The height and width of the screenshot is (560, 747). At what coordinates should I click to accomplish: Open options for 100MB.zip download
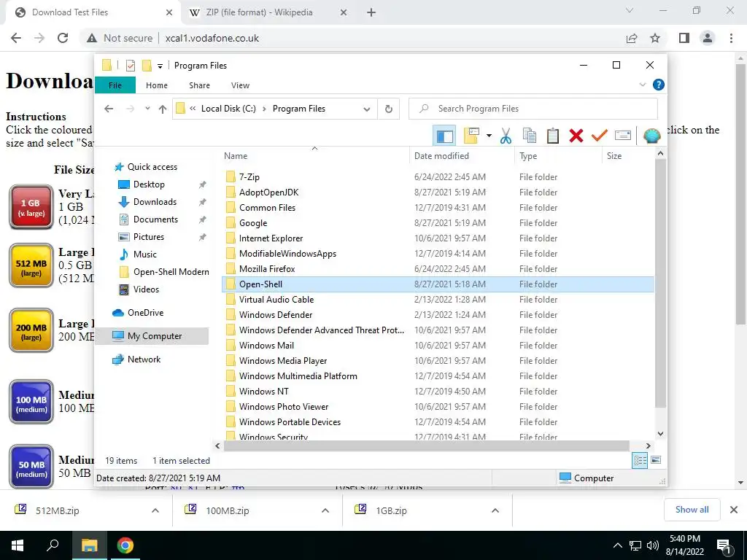325,510
